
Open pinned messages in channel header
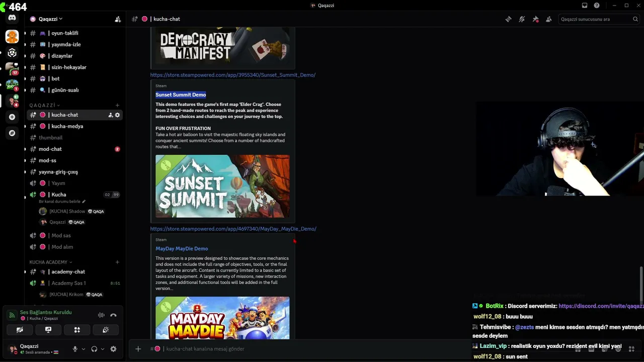click(535, 19)
